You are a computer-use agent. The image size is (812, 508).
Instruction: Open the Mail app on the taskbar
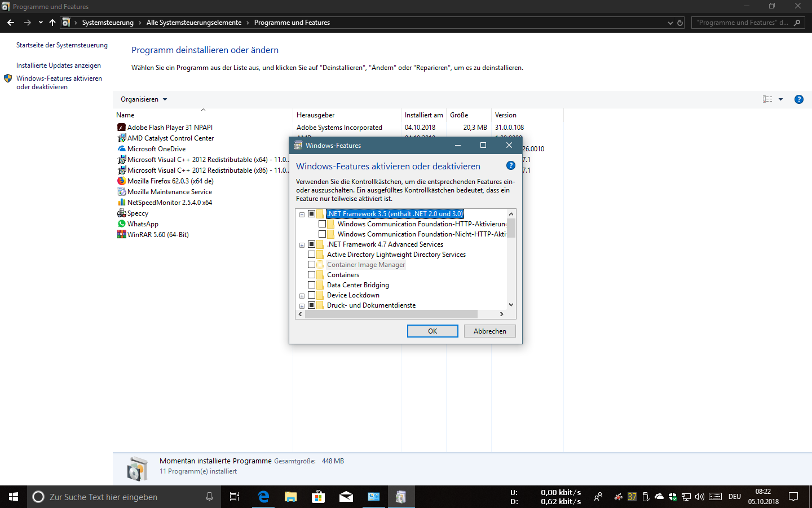(x=346, y=497)
